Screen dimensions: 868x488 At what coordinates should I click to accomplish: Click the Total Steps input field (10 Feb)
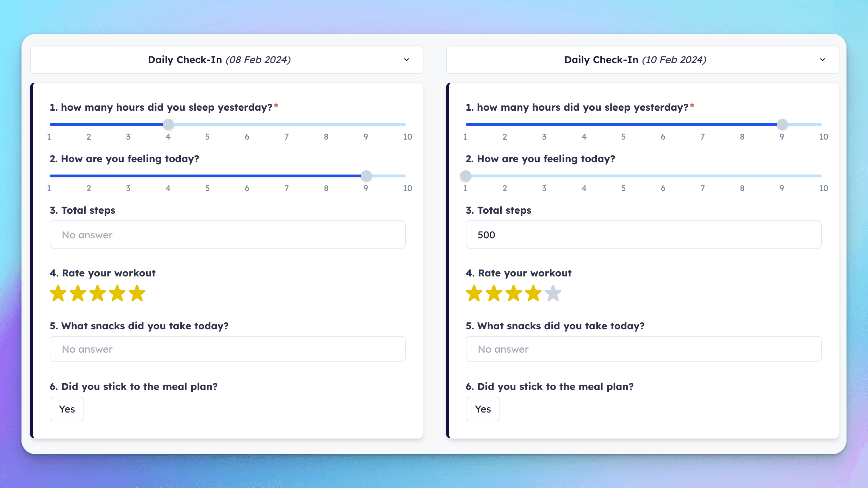pyautogui.click(x=643, y=234)
